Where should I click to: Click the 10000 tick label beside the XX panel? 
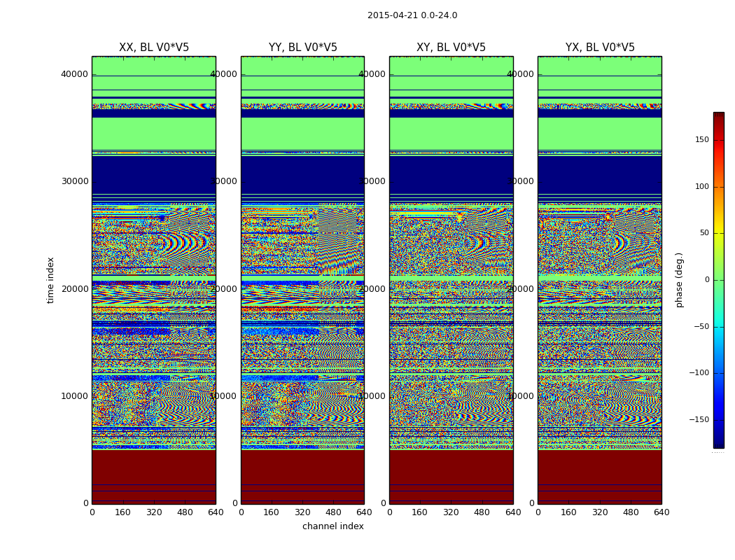[75, 396]
